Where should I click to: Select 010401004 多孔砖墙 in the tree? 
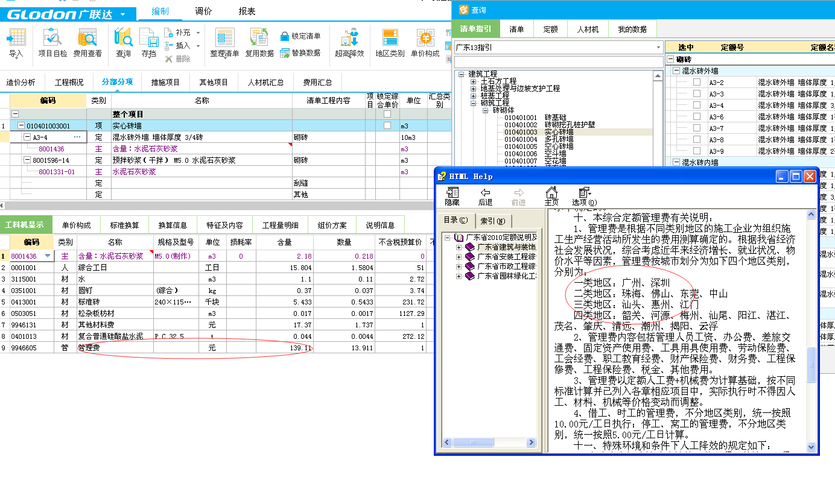click(x=539, y=139)
